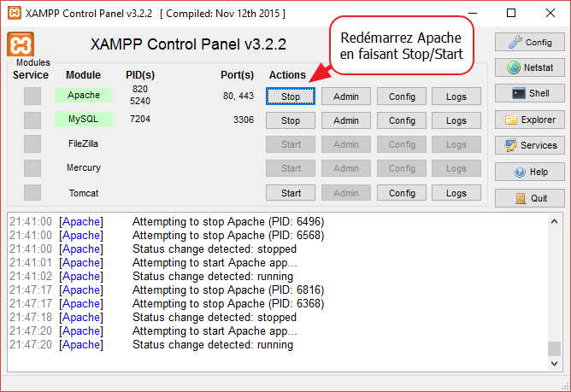Image resolution: width=571 pixels, height=392 pixels.
Task: Open Config with the wrench icon button
Action: (529, 42)
